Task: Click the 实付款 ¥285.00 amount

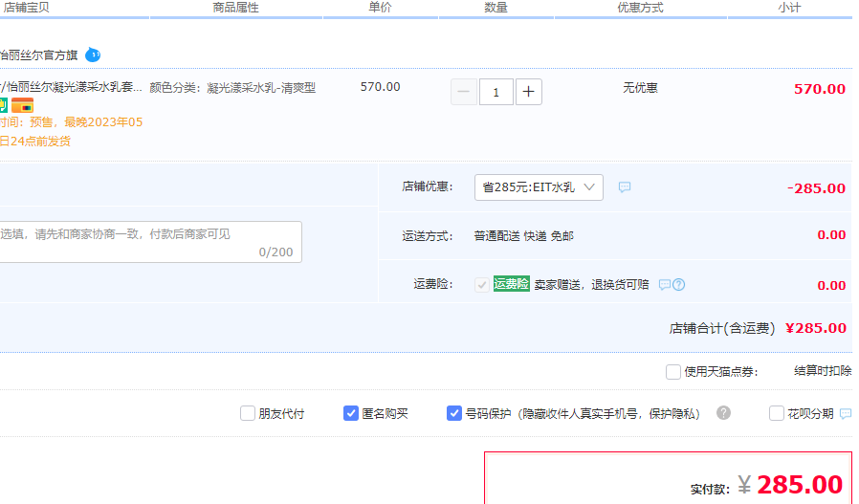Action: pyautogui.click(x=790, y=485)
